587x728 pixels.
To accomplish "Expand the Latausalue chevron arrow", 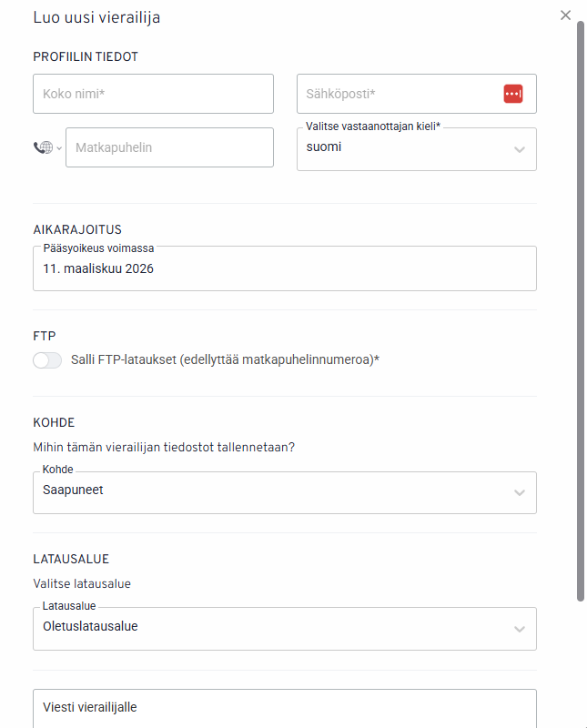I will (x=520, y=629).
